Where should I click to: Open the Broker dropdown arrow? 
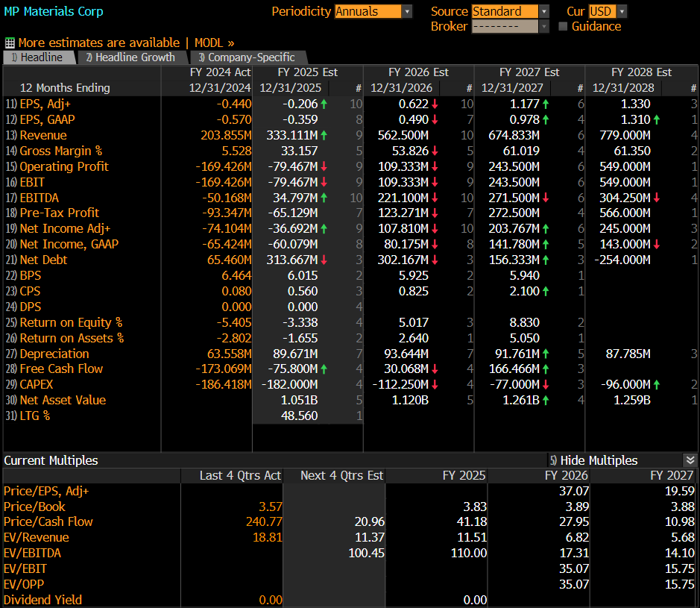[x=543, y=27]
